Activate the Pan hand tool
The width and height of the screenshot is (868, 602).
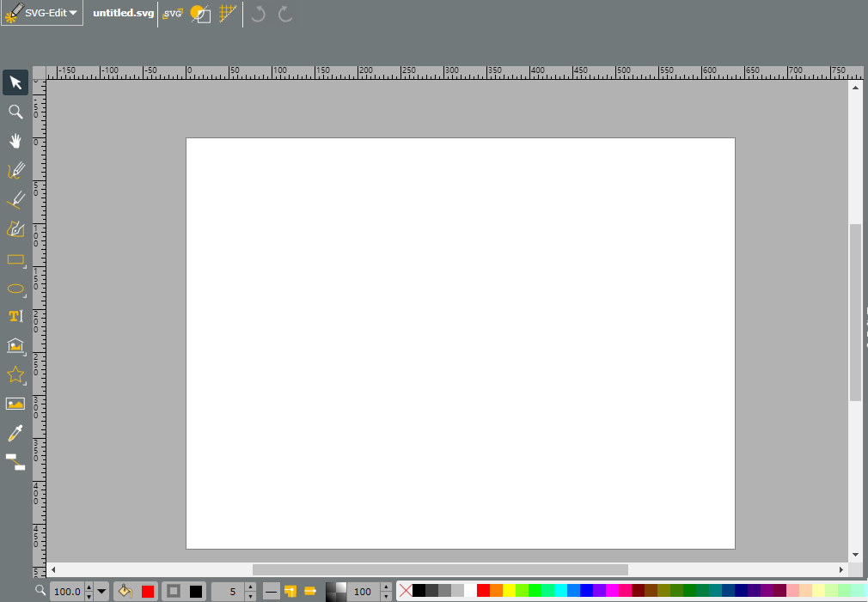pyautogui.click(x=15, y=141)
